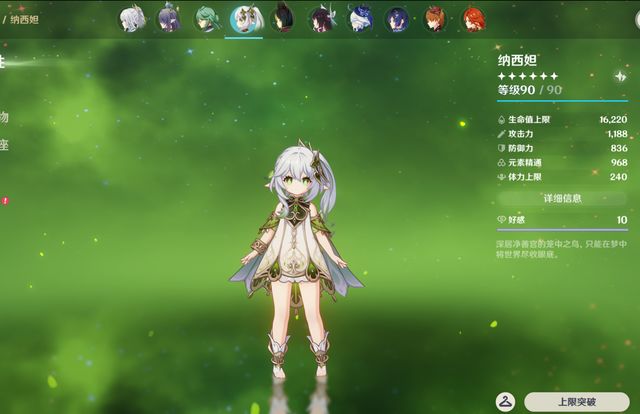
Task: Click the 体力上限 wing icon
Action: point(502,177)
